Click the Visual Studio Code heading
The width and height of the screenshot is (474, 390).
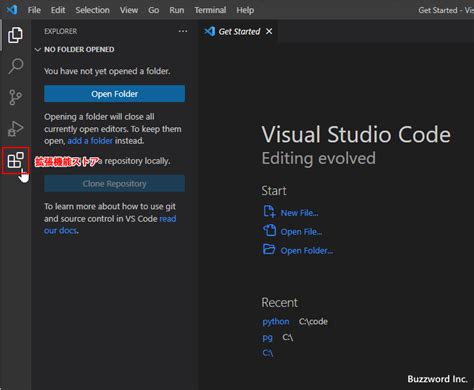[356, 135]
